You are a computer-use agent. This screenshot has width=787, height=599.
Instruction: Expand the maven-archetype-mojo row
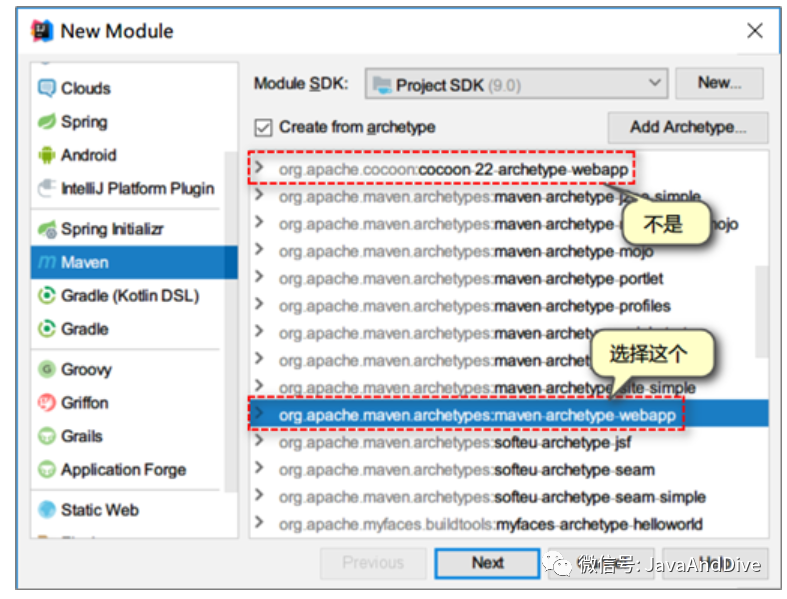(x=259, y=249)
